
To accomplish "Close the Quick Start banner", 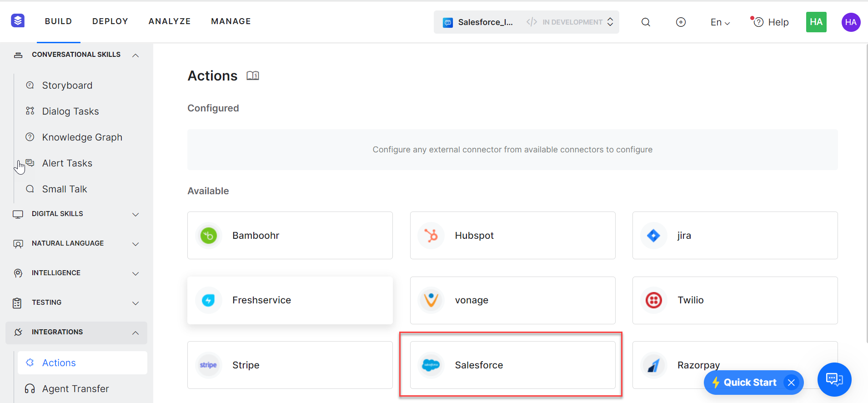I will click(791, 383).
